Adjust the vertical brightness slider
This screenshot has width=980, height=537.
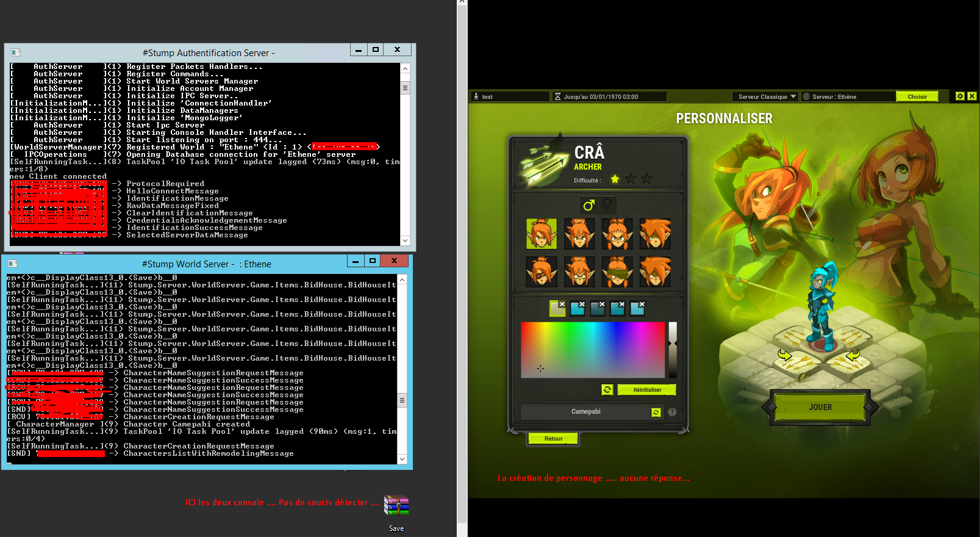(x=673, y=350)
